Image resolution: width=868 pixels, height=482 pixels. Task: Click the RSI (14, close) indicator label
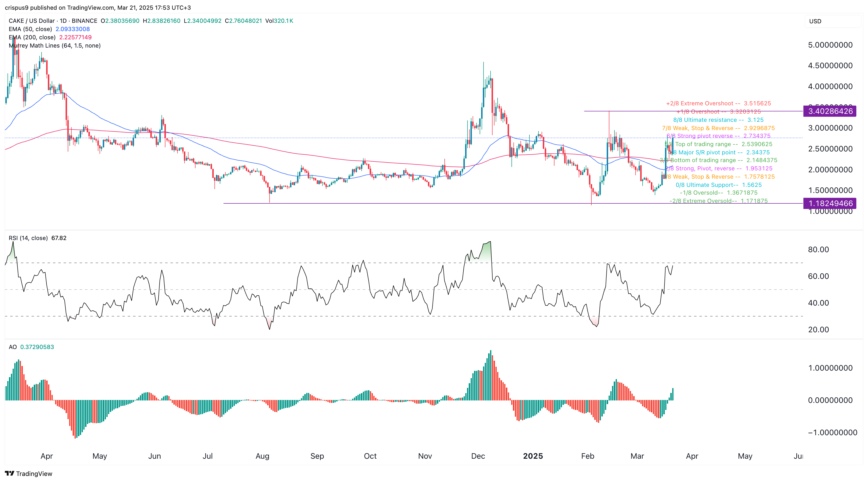point(28,238)
